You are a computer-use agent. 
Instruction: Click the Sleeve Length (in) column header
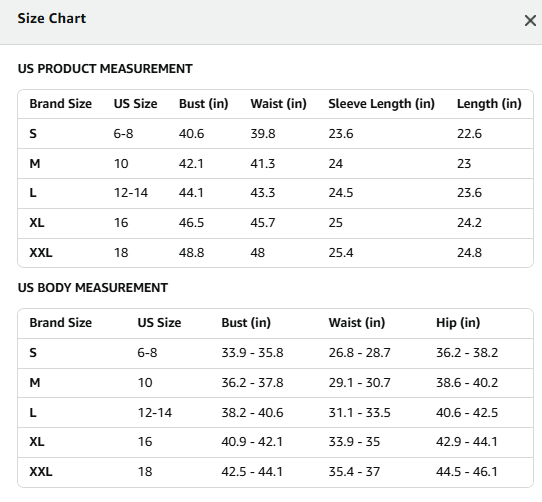(x=381, y=104)
